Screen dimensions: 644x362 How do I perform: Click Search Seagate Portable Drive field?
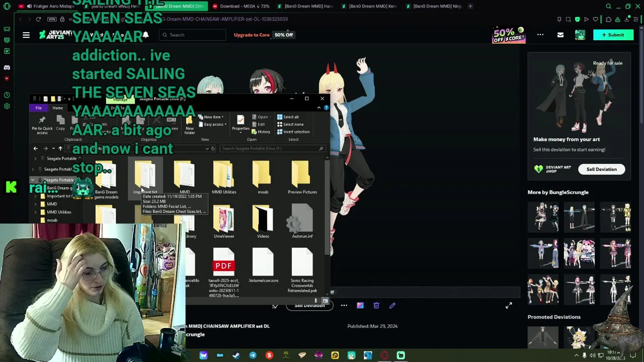(x=272, y=148)
